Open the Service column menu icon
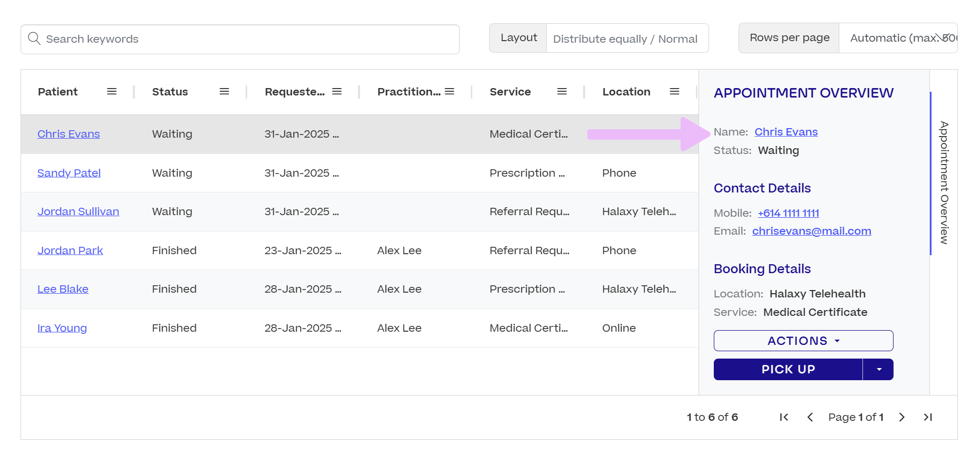 (x=562, y=91)
